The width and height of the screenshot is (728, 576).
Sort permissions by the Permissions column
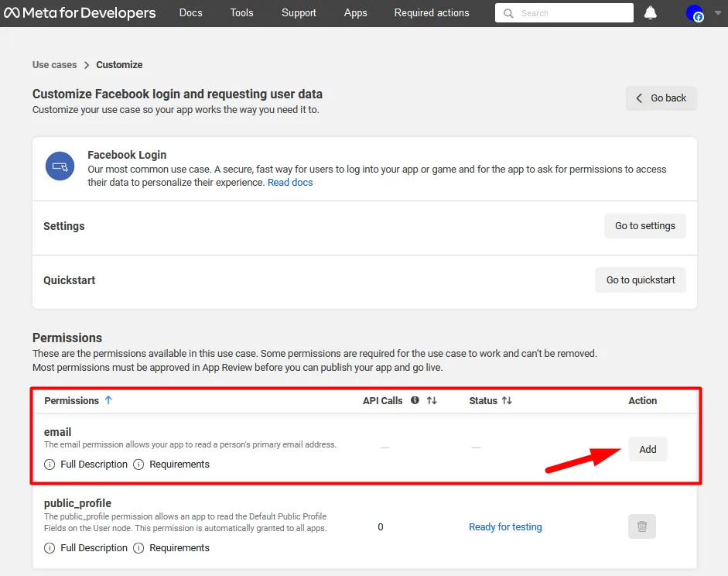click(x=107, y=400)
